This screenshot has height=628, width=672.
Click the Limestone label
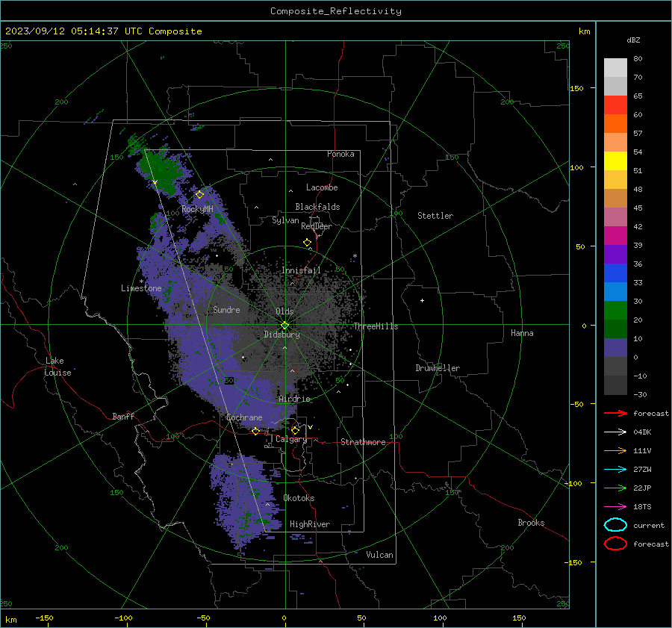tap(141, 288)
